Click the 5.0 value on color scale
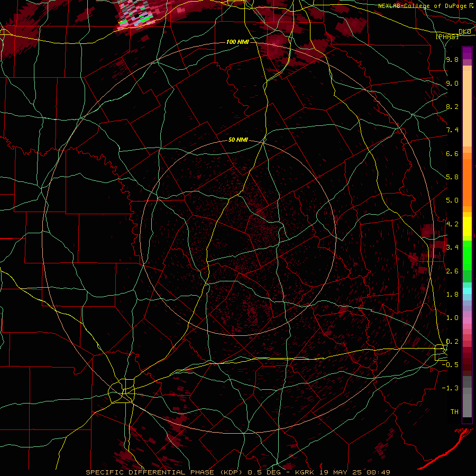 tap(452, 200)
